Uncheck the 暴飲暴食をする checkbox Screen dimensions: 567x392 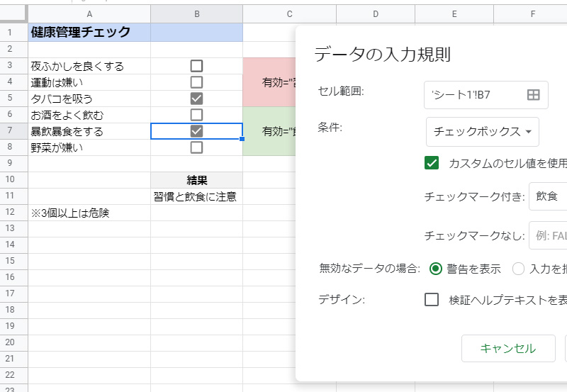(x=196, y=131)
